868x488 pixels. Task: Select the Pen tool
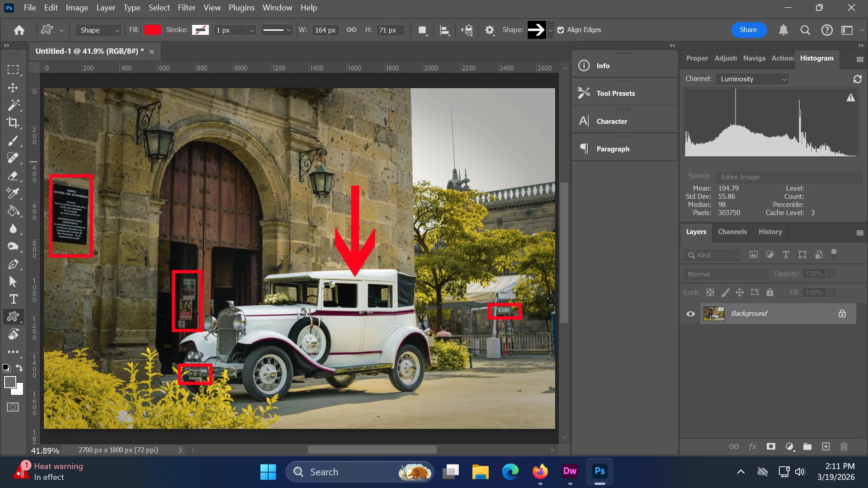[13, 264]
